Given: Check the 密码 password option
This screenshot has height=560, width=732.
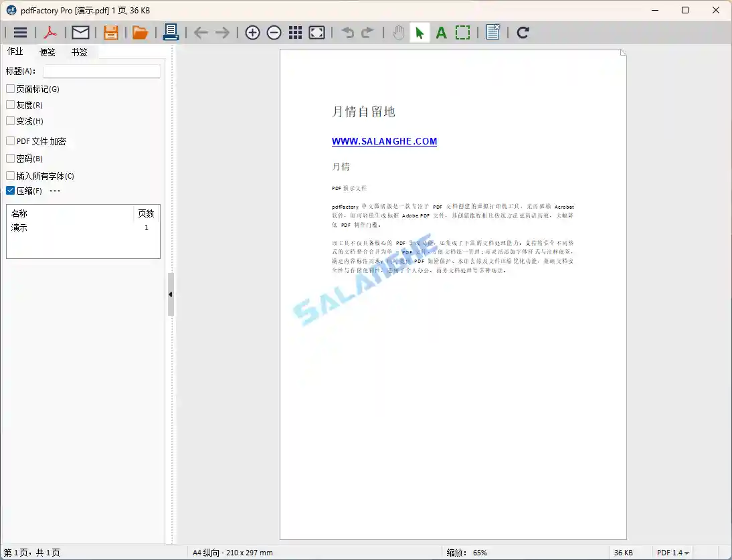Looking at the screenshot, I should [x=10, y=158].
